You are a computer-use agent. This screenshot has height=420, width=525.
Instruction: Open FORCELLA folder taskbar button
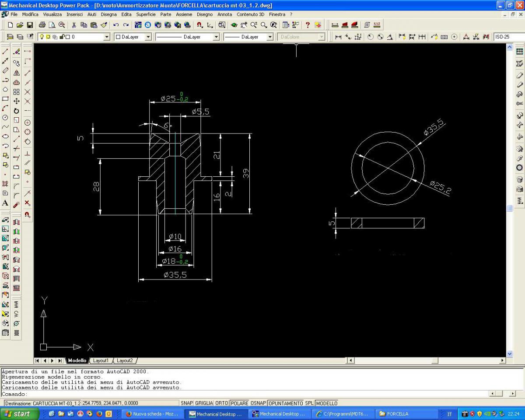(x=407, y=414)
